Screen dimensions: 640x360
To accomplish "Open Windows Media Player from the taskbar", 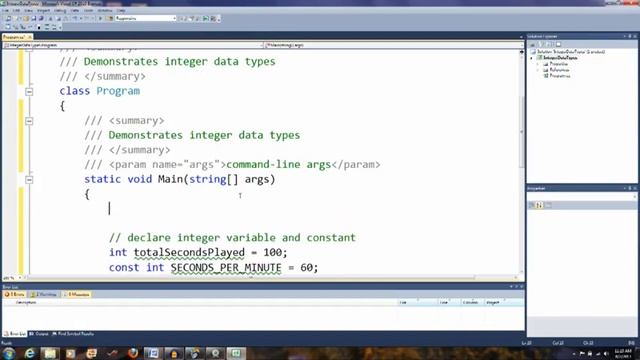I will pyautogui.click(x=71, y=353).
